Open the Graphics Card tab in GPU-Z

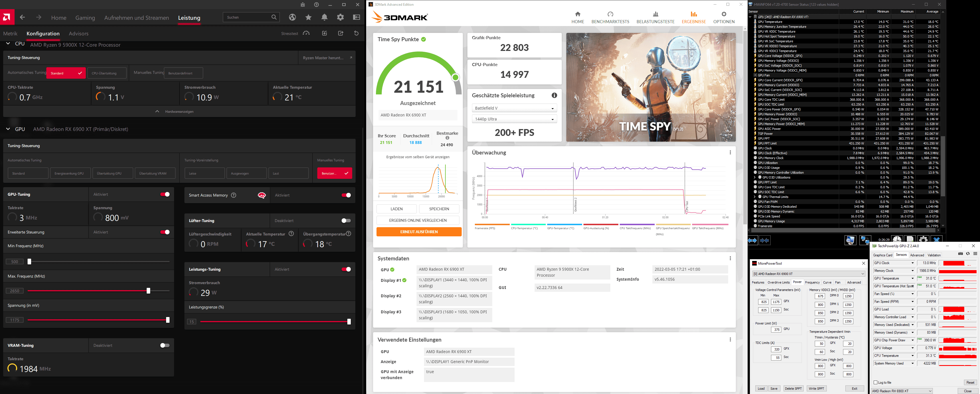click(883, 255)
